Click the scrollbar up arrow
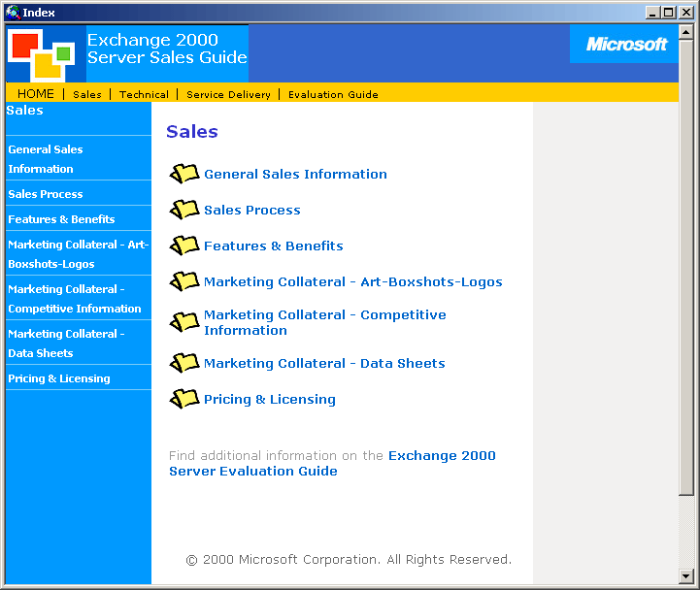This screenshot has width=700, height=590. 685,32
